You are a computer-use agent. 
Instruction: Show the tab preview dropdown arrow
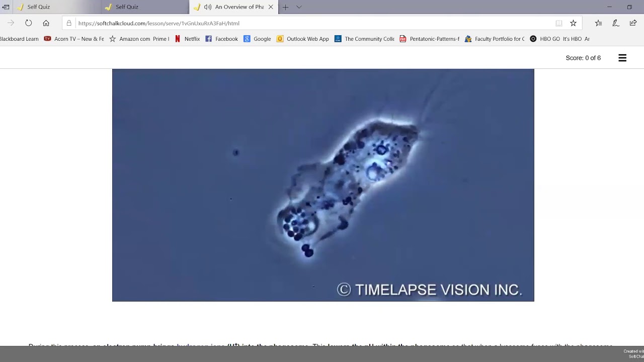pyautogui.click(x=299, y=7)
